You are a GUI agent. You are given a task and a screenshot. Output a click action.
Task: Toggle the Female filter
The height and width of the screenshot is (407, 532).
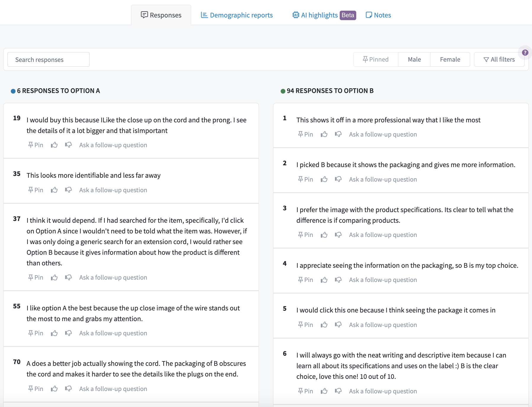coord(450,60)
